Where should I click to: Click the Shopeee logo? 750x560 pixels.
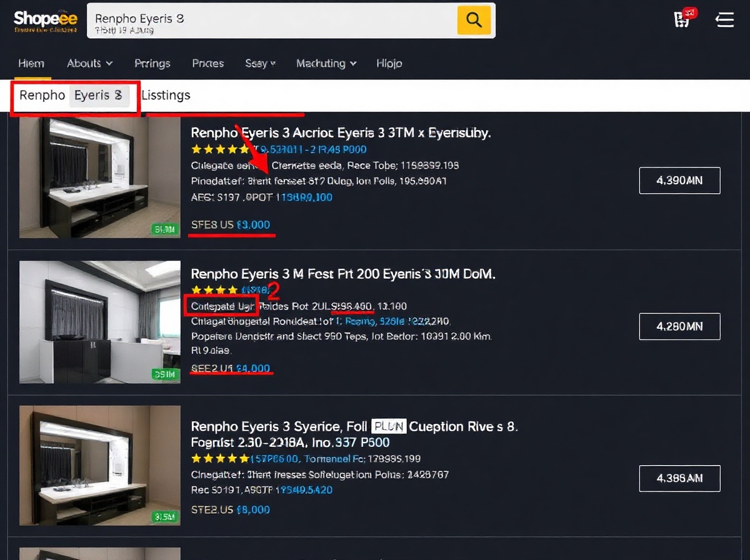[x=45, y=21]
